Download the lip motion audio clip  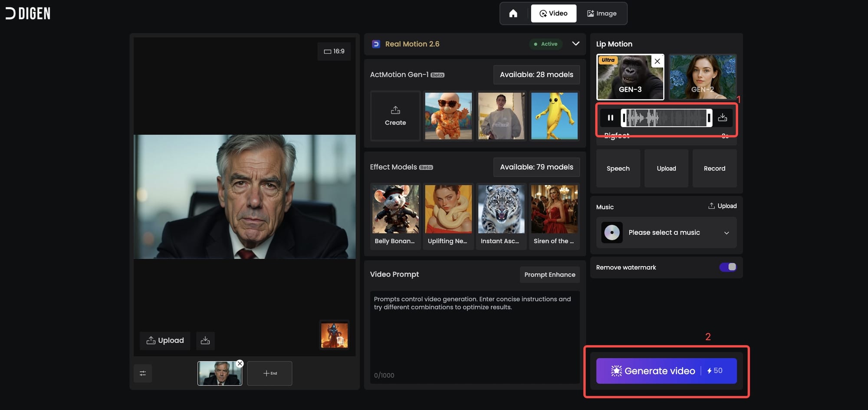coord(722,118)
